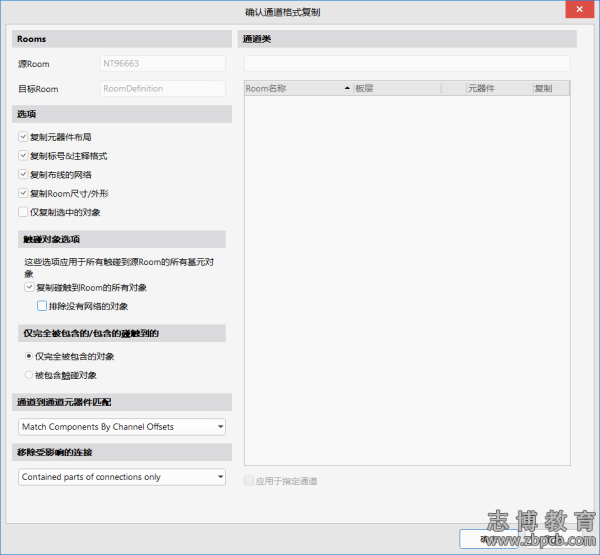600x555 pixels.
Task: Click the 源Room field showing NT96663
Action: [x=163, y=64]
